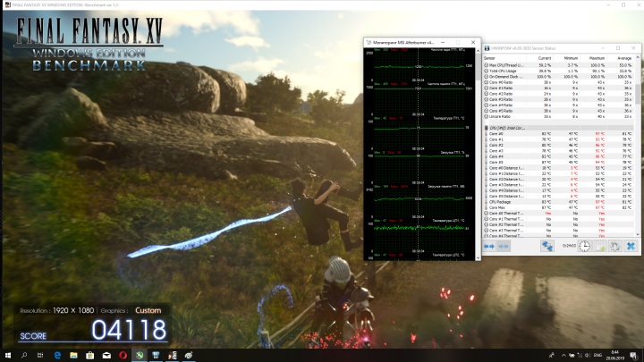Select the Core Max row
644x362 pixels.
[558, 207]
